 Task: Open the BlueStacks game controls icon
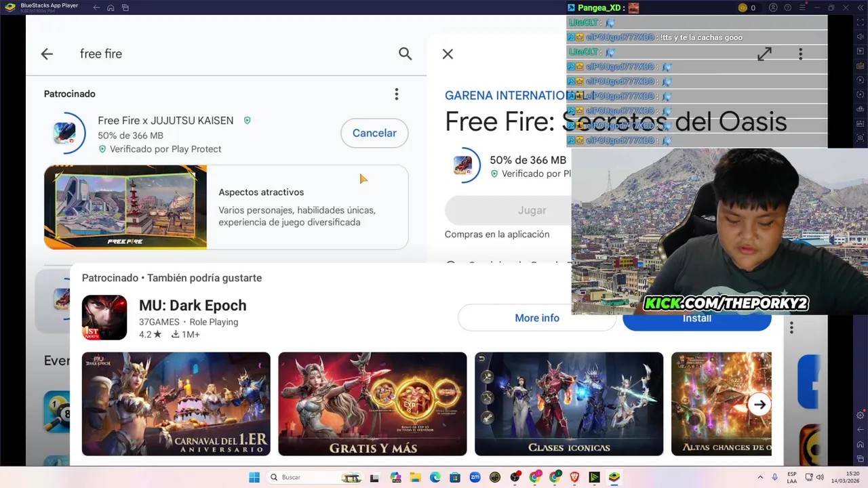861,66
